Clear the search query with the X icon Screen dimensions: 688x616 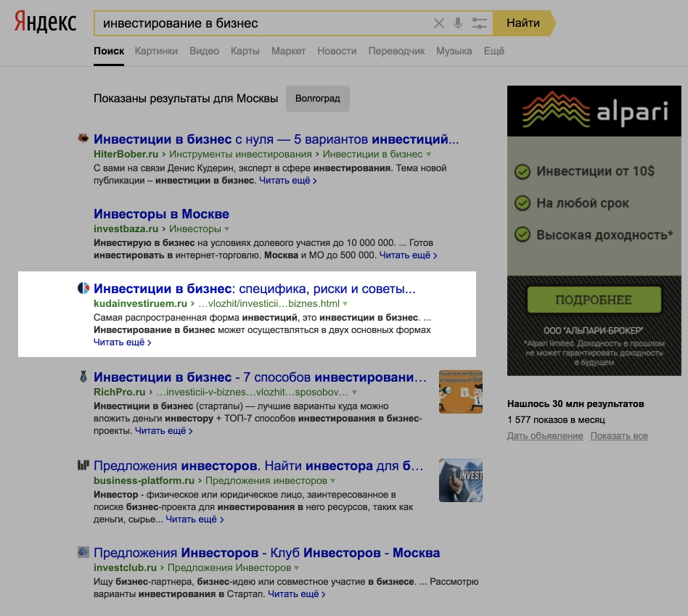point(439,23)
